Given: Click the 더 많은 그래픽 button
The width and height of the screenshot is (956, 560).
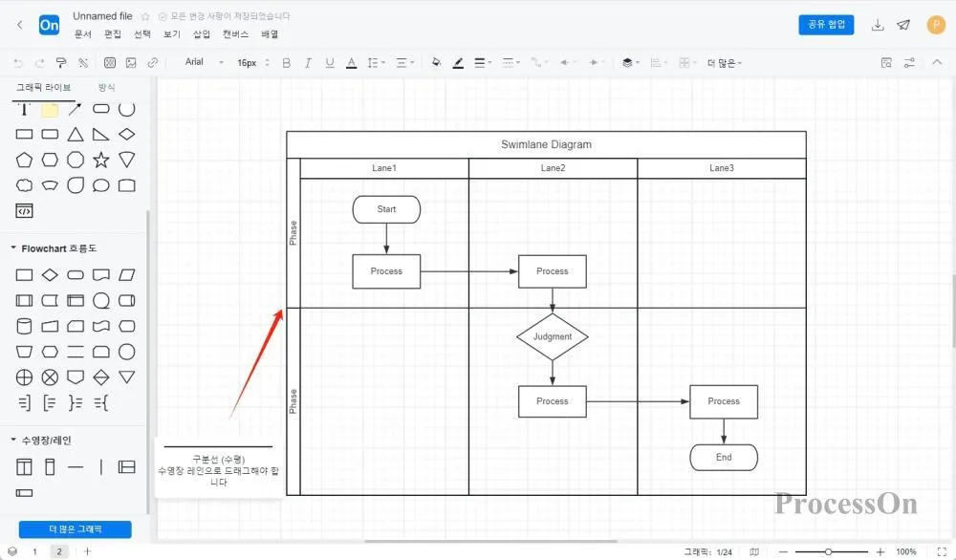Looking at the screenshot, I should point(75,528).
